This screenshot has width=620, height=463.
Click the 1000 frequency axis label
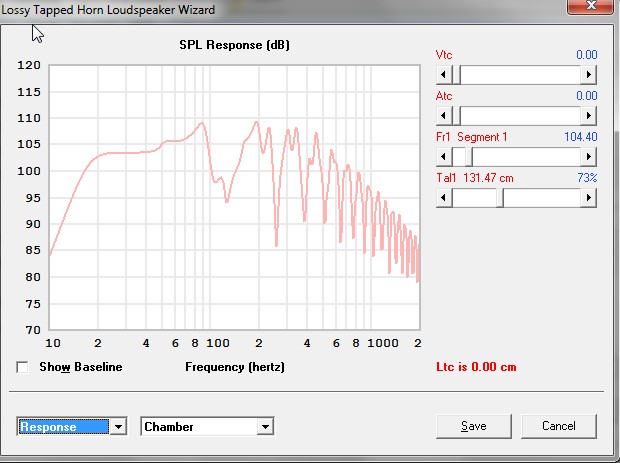pos(383,343)
